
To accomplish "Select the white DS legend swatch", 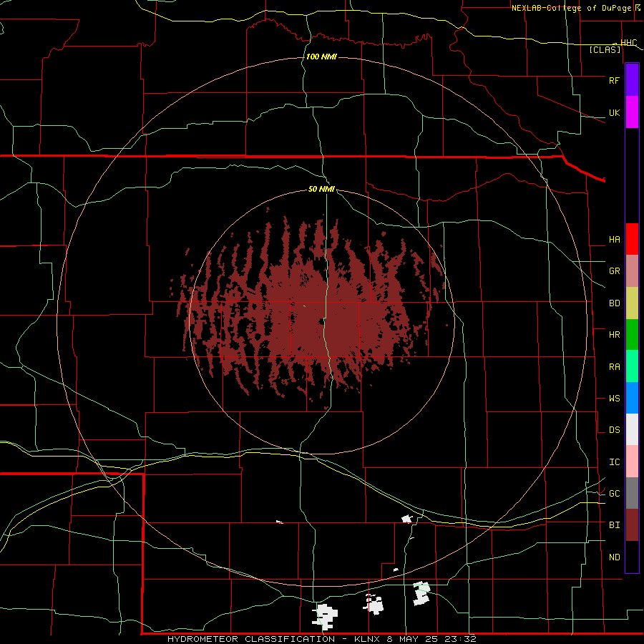I will [632, 429].
